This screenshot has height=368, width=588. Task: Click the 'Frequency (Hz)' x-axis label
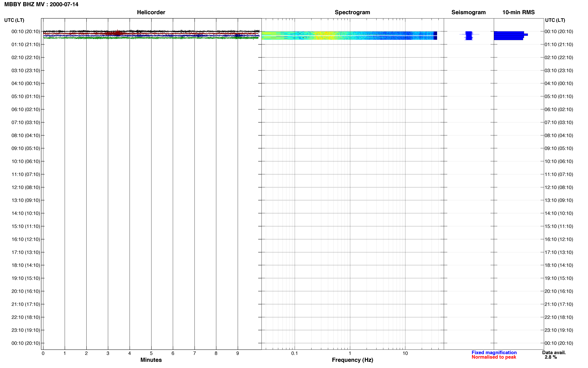(352, 360)
